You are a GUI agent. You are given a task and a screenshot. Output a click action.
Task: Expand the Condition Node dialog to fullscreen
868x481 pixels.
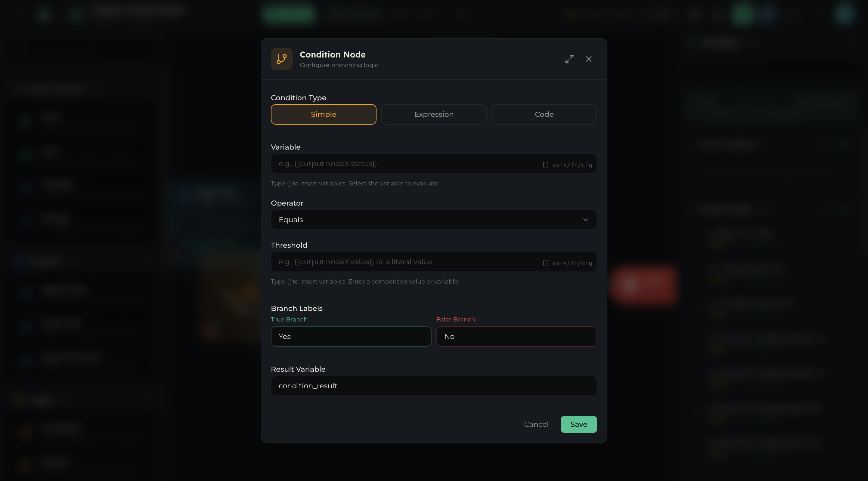click(x=569, y=59)
